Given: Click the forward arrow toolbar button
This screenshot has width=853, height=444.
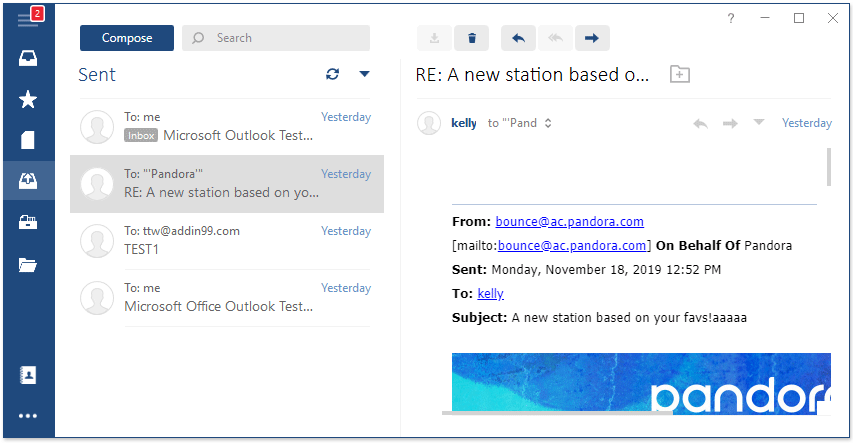Looking at the screenshot, I should pos(592,38).
